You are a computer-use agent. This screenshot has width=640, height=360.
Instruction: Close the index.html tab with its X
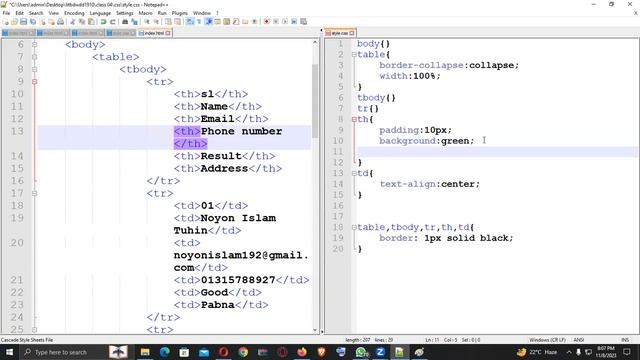click(x=168, y=33)
